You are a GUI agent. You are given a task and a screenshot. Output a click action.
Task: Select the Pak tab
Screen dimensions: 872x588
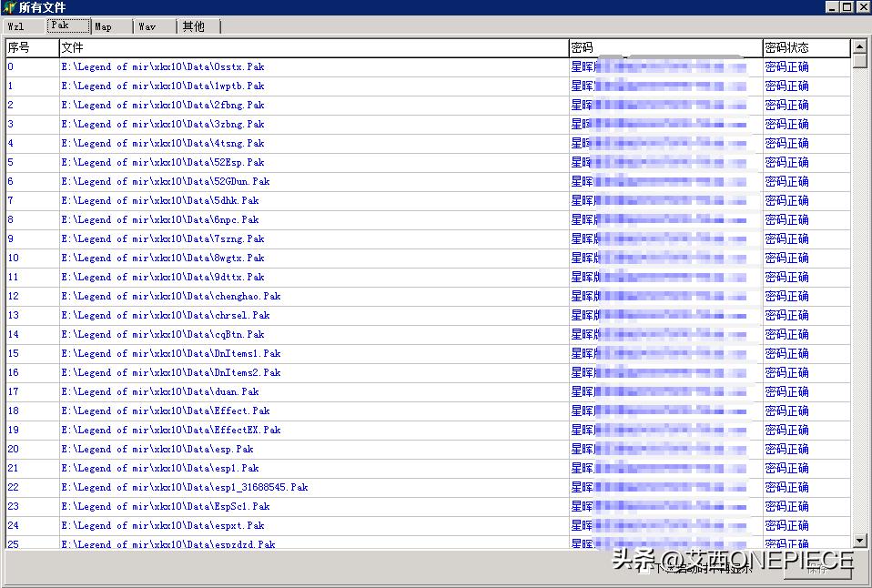click(x=68, y=25)
